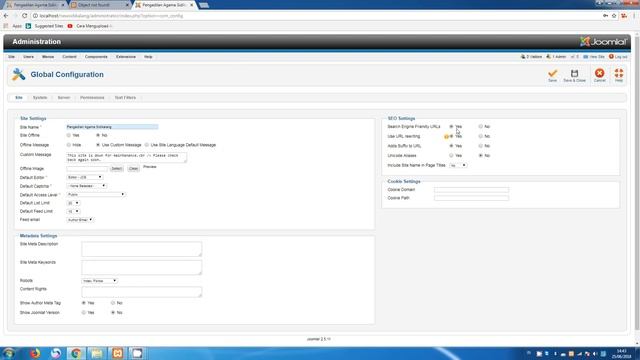Open the Menus menu
The width and height of the screenshot is (640, 360).
[x=48, y=57]
